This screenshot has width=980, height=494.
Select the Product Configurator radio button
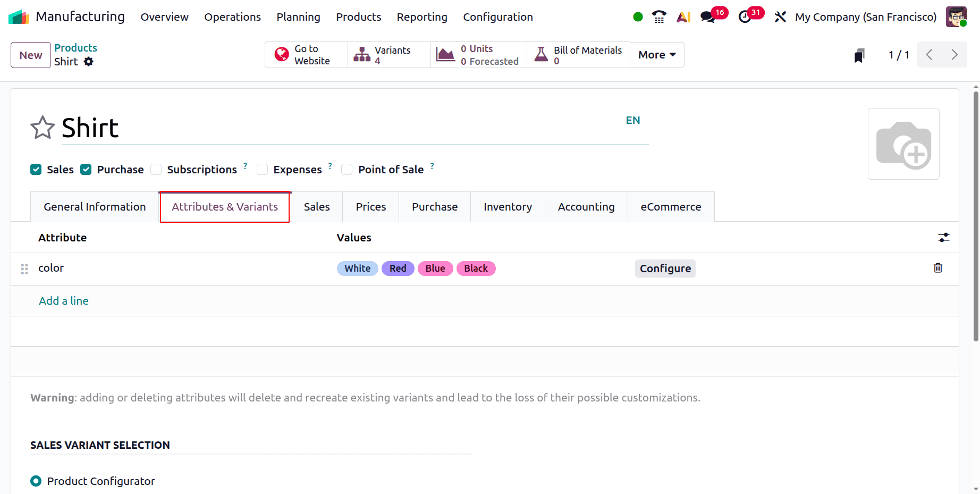36,481
